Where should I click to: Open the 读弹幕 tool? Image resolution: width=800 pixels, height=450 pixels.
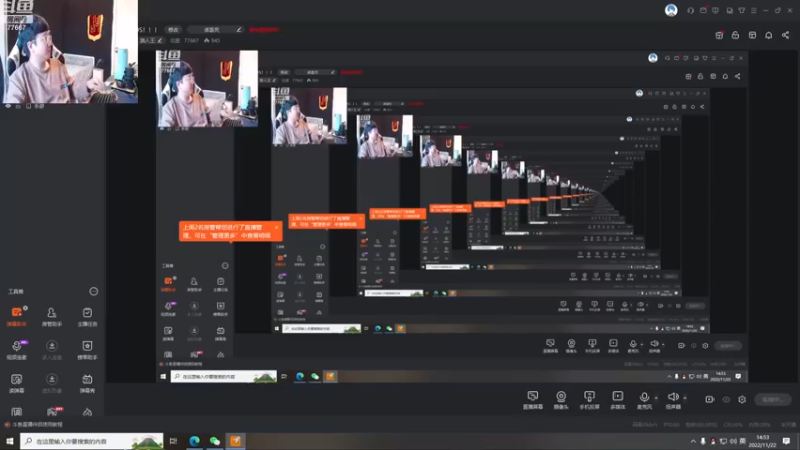point(16,383)
